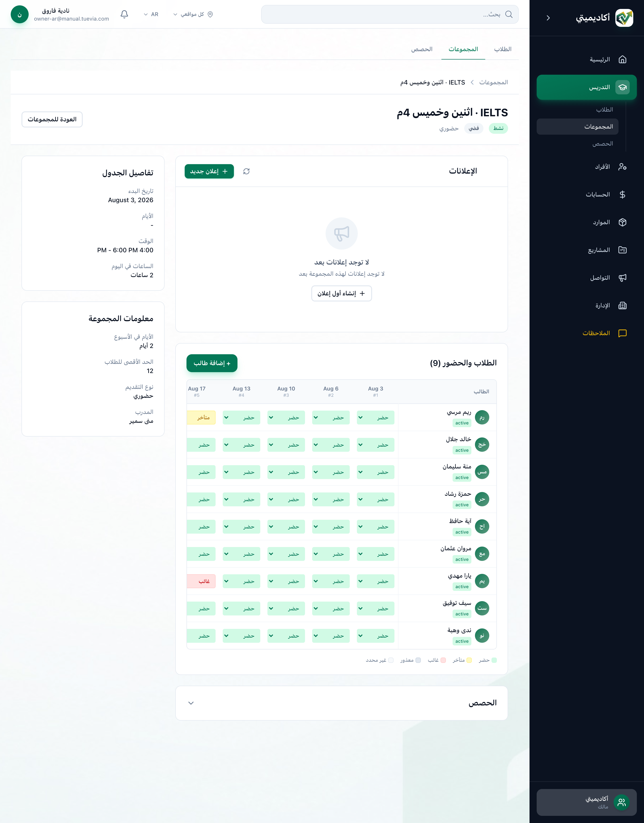Click سيف توفيق student name
Image resolution: width=644 pixels, height=823 pixels.
click(457, 603)
